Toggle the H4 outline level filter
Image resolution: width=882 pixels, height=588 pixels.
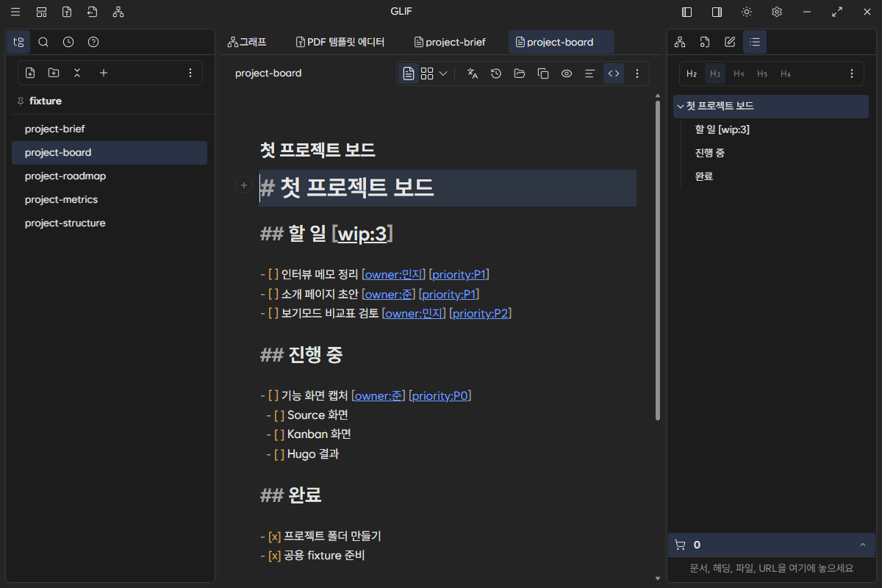739,73
